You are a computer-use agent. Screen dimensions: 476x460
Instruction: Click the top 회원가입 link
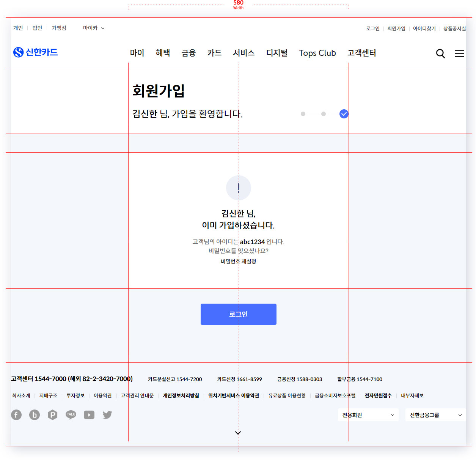coord(396,28)
